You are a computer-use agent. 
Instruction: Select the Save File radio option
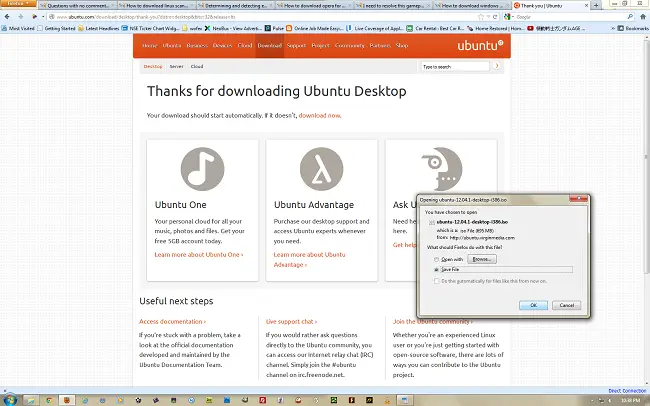(436, 270)
